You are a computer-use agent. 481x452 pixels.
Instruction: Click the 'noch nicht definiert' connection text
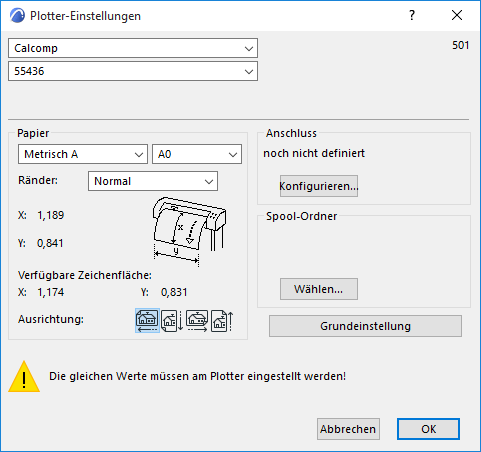coord(314,153)
